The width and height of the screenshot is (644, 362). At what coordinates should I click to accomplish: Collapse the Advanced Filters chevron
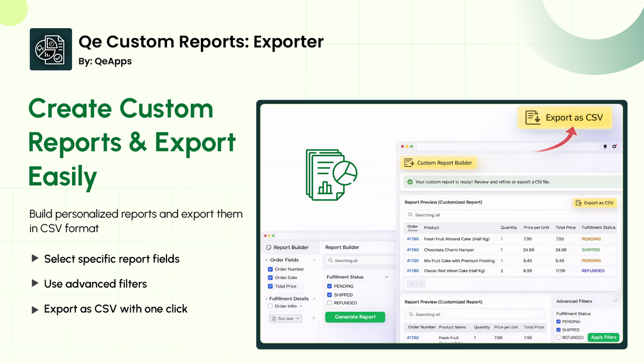616,301
